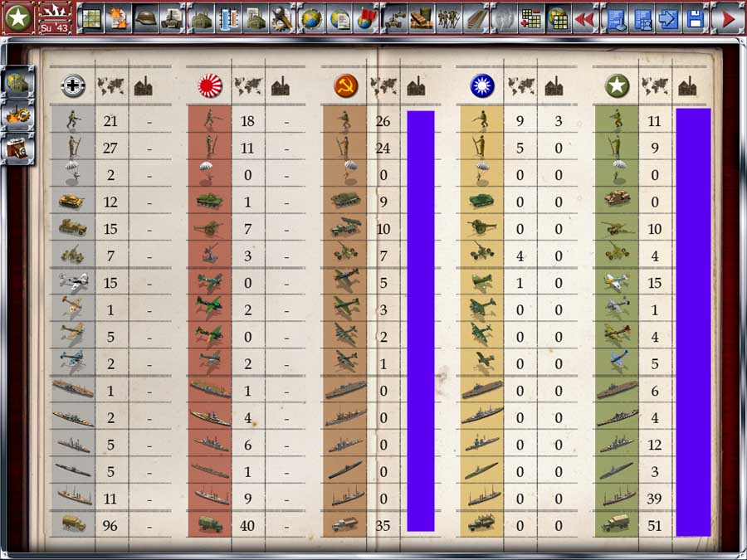Click the US aircraft carrier unit icon
This screenshot has height=560, width=747.
click(617, 390)
